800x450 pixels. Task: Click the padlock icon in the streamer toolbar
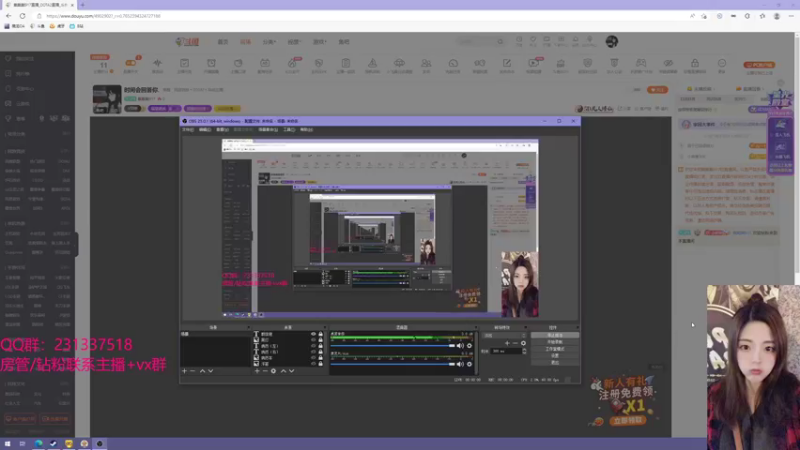coord(695,63)
